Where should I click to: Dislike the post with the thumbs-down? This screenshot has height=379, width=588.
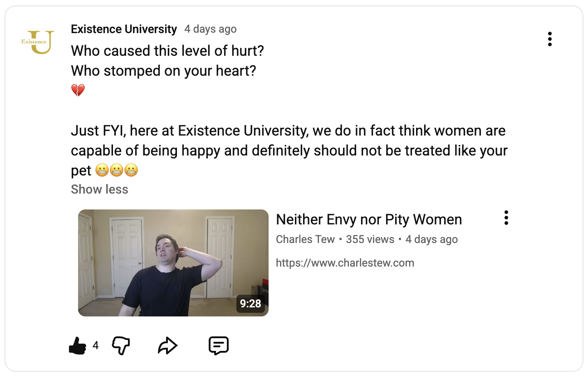121,346
